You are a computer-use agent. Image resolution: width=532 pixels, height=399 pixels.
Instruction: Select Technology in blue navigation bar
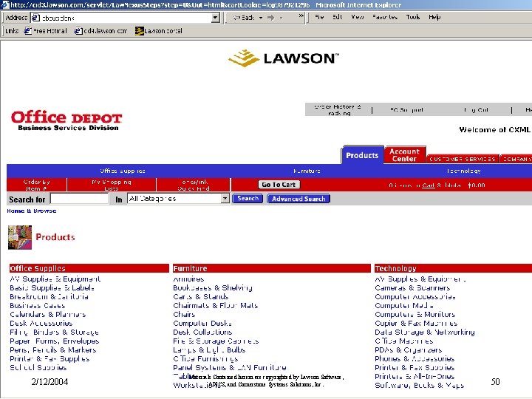tap(463, 171)
